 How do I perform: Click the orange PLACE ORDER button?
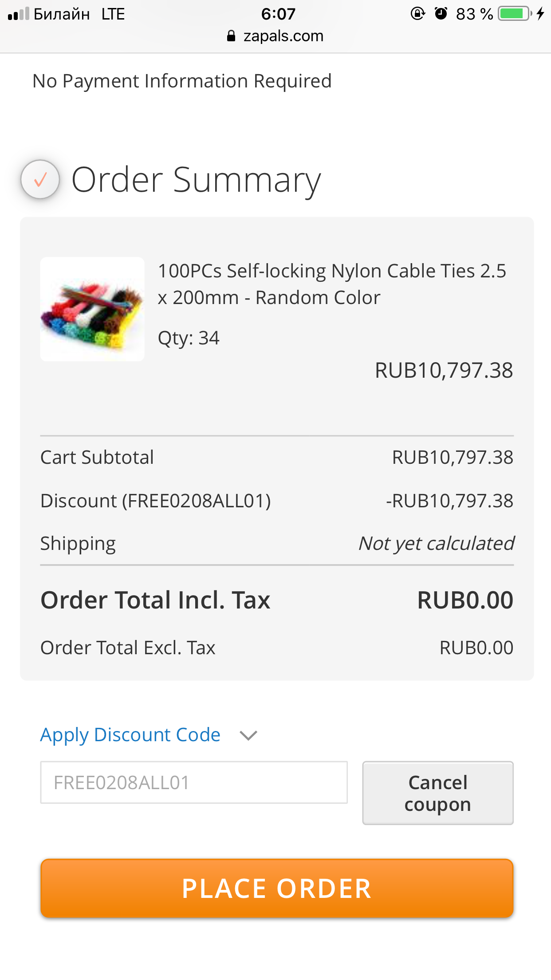click(x=277, y=889)
